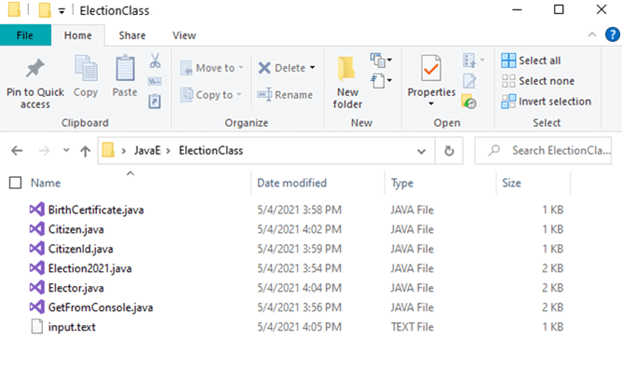Click quick access toolbar folder icon
Viewport: 624px width, 374px height.
pos(45,10)
